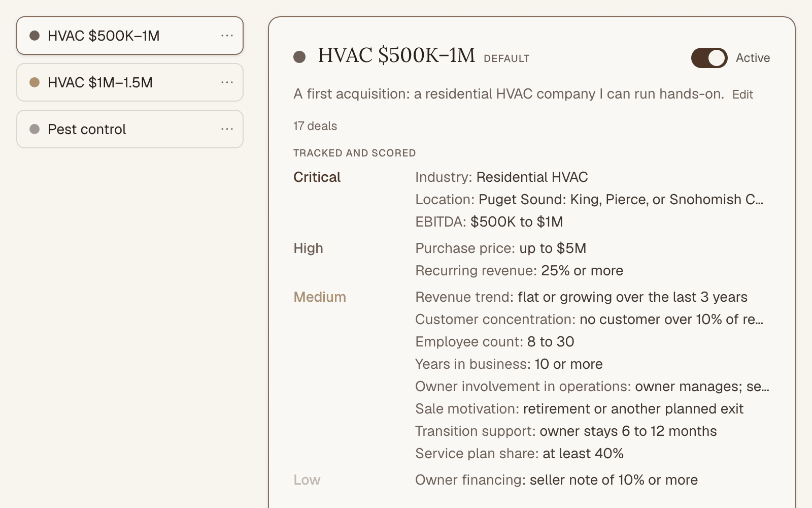Click the Revenue trend criterion row
Viewport: 812px width, 508px height.
(581, 297)
